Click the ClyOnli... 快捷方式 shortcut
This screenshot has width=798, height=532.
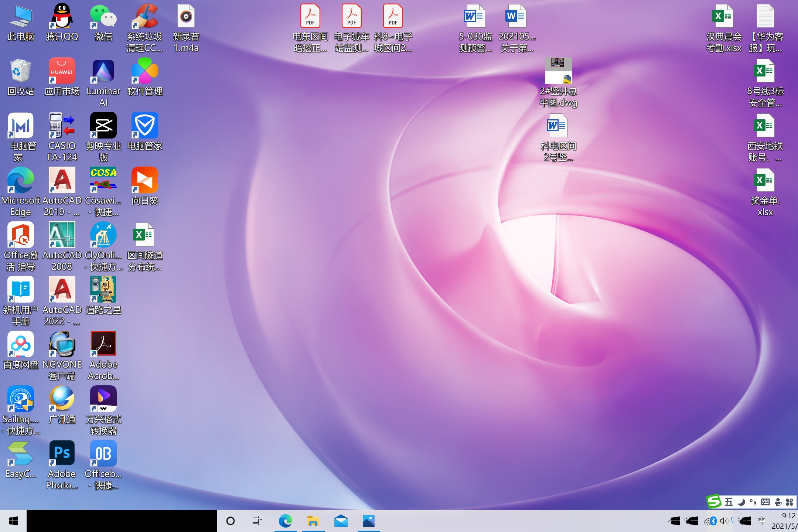coord(103,247)
